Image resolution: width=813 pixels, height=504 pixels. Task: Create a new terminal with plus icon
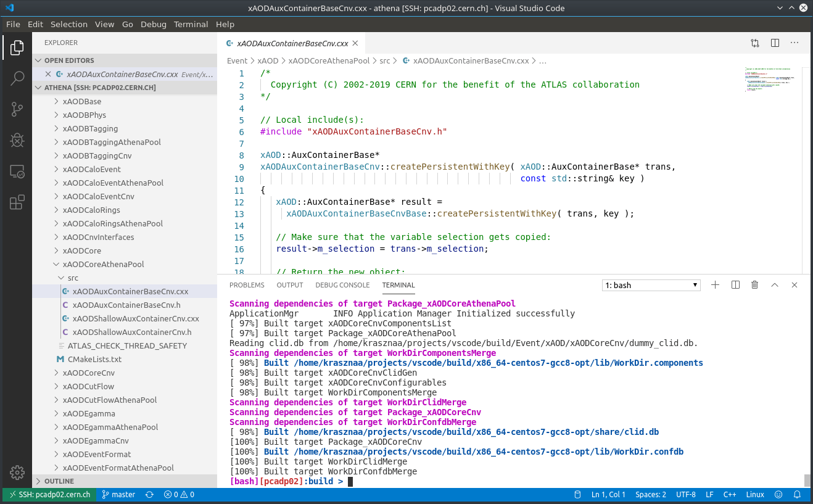716,285
